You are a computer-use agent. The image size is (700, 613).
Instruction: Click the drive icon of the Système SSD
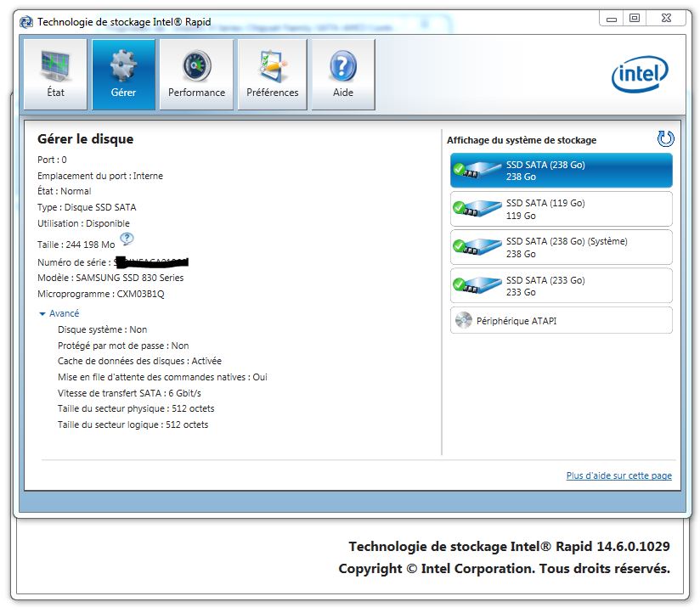pyautogui.click(x=477, y=247)
